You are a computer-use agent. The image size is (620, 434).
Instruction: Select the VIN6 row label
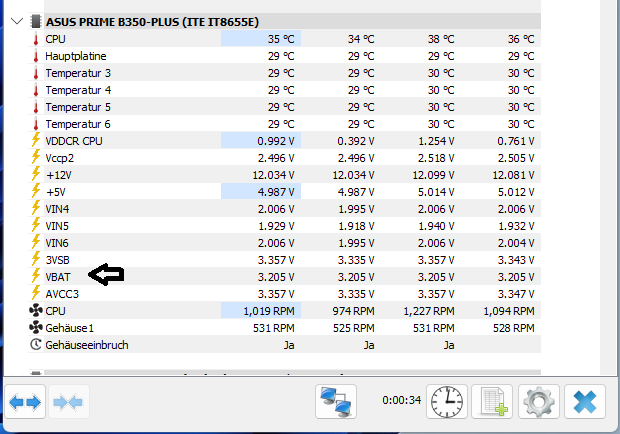coord(57,243)
